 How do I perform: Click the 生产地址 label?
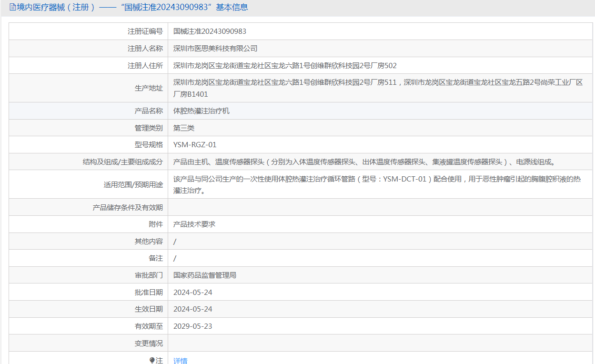click(149, 88)
